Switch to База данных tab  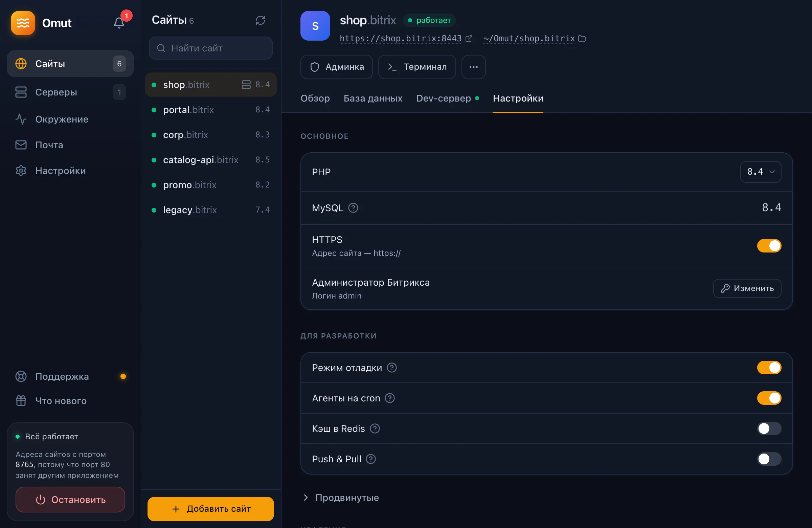pyautogui.click(x=373, y=98)
